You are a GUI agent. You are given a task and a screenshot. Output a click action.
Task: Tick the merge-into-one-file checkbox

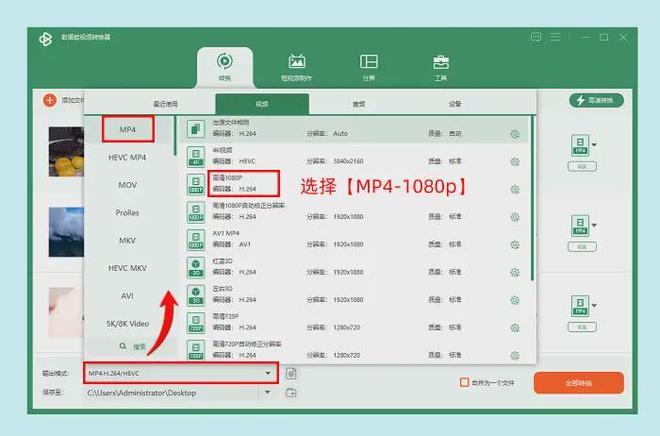tap(464, 383)
